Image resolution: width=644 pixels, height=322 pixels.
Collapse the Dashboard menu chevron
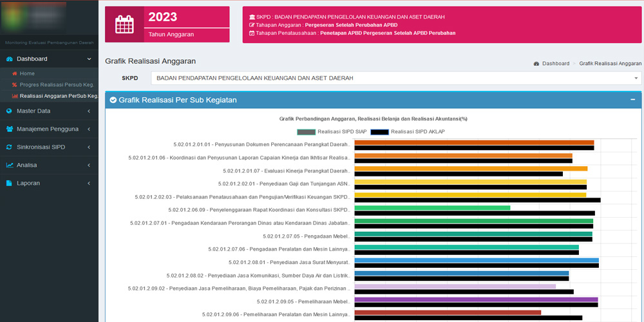pos(89,59)
